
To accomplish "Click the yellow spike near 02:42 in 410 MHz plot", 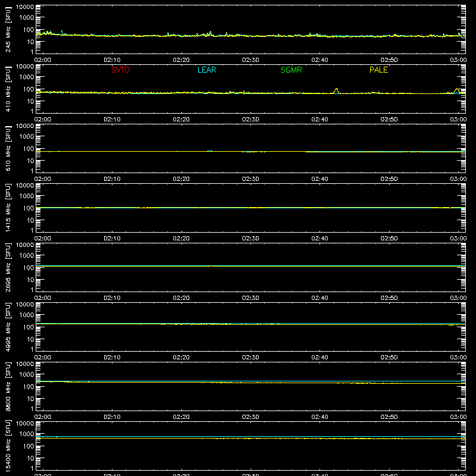I will point(336,90).
